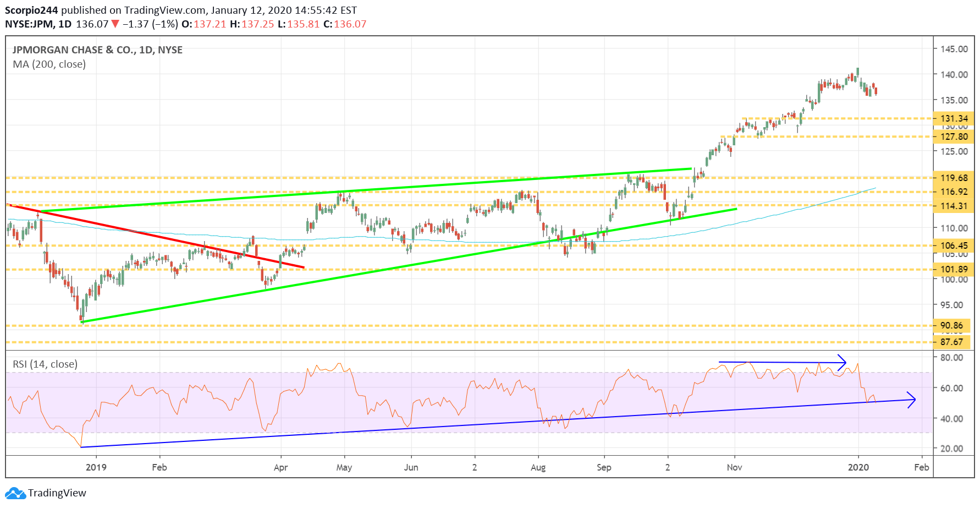Click the RSI 20.00 axis value
The width and height of the screenshot is (980, 508).
point(952,449)
